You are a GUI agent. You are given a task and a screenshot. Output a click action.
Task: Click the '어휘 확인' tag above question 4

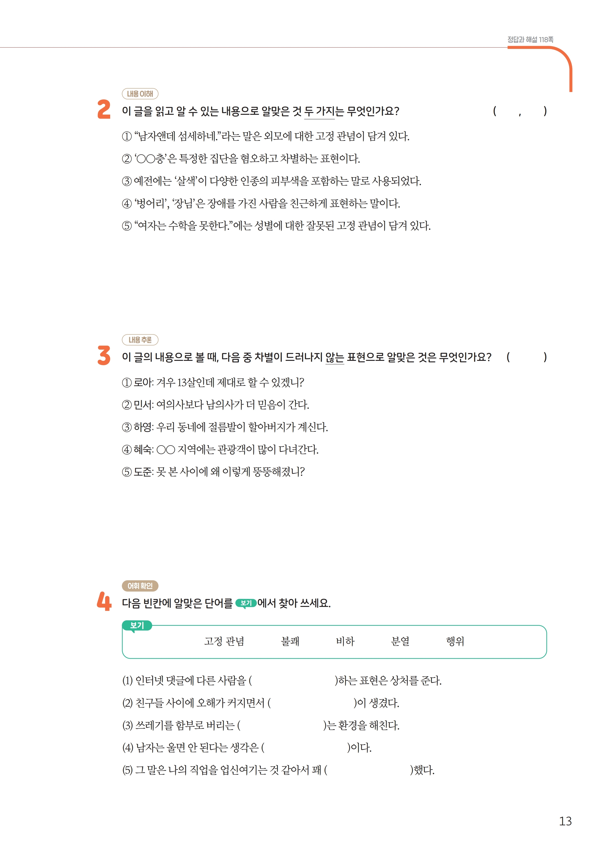click(x=140, y=586)
